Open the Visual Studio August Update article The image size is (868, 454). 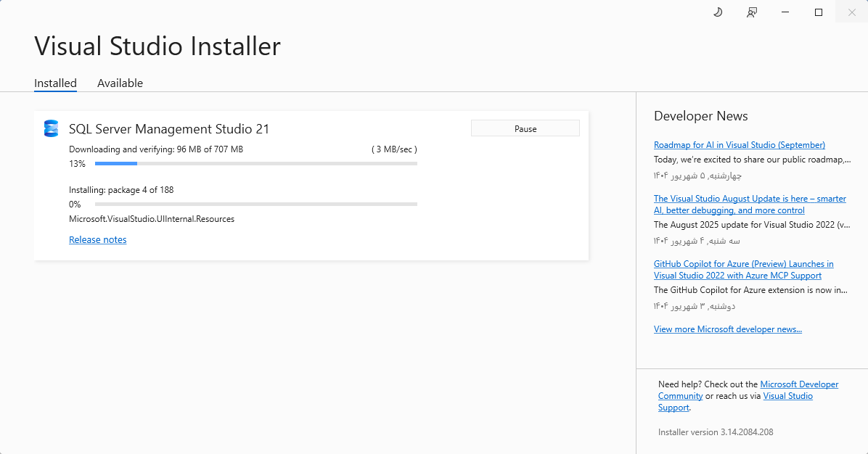750,204
